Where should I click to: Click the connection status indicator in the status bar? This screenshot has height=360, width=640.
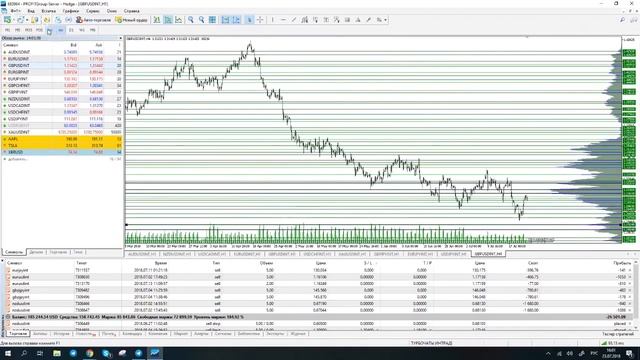[x=612, y=343]
